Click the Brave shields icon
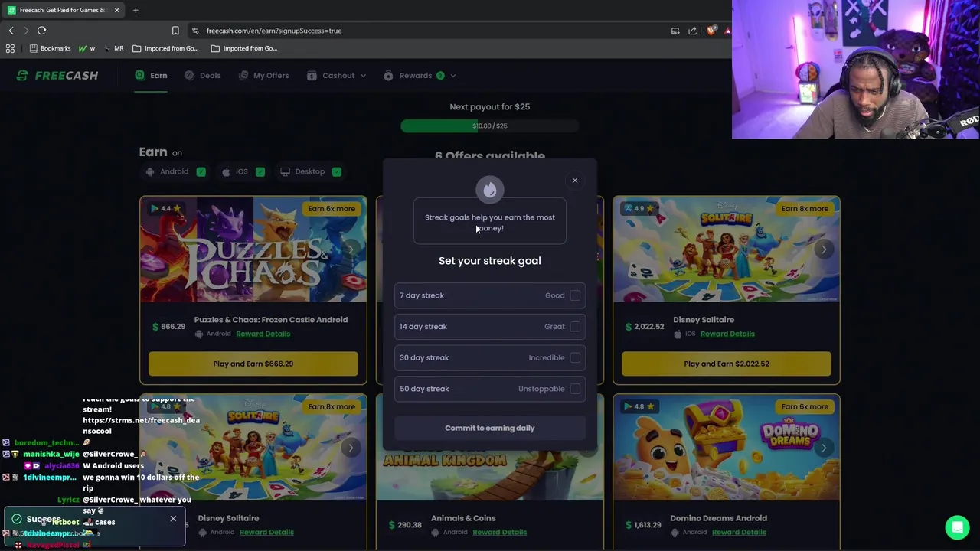 pyautogui.click(x=712, y=31)
